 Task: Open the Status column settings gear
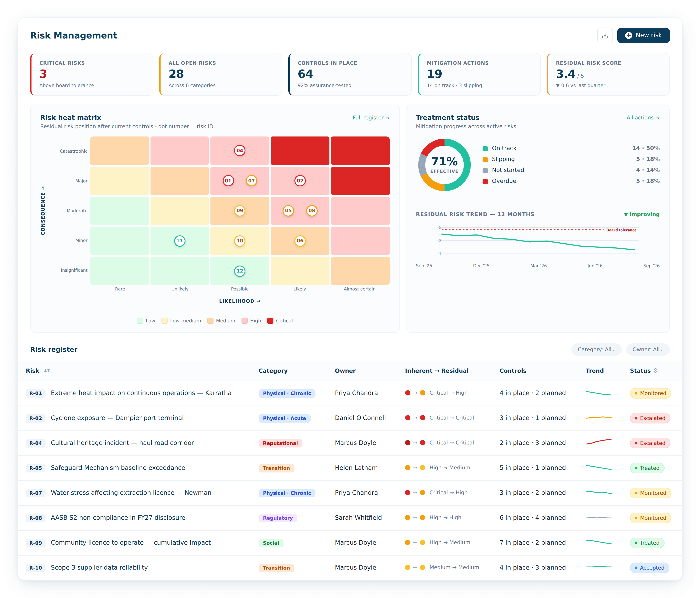pyautogui.click(x=655, y=371)
